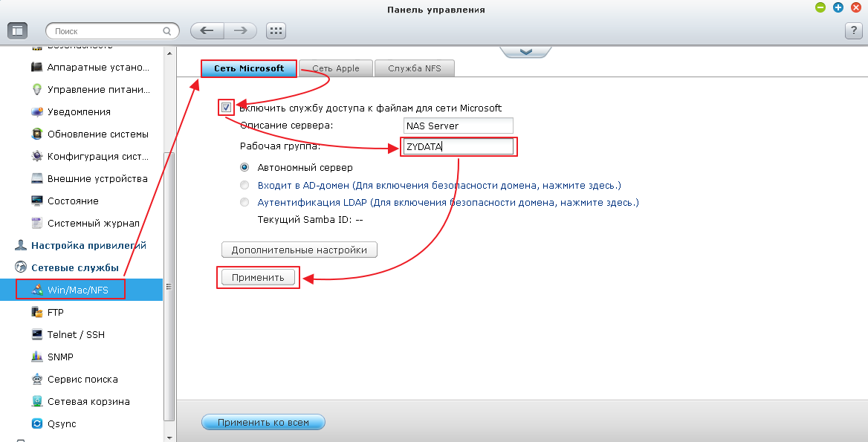This screenshot has width=868, height=442.
Task: Select Win/Mac/NFS in sidebar
Action: (x=82, y=290)
